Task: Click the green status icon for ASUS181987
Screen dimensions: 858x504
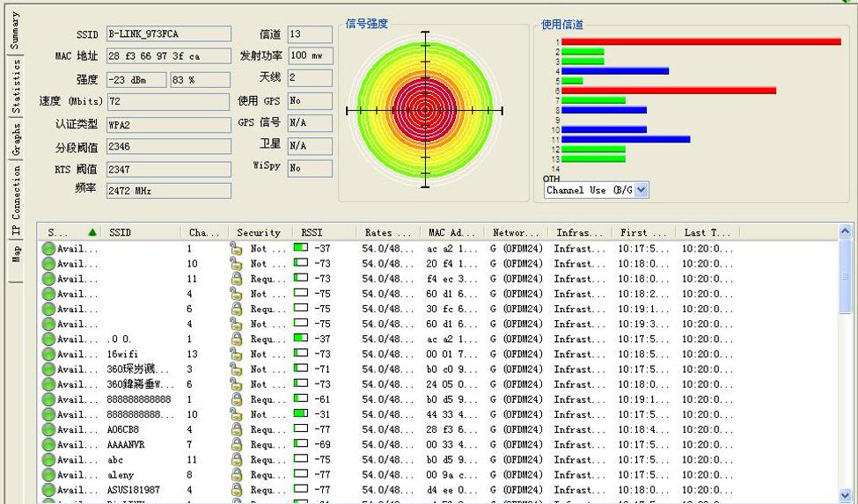Action: tap(48, 490)
